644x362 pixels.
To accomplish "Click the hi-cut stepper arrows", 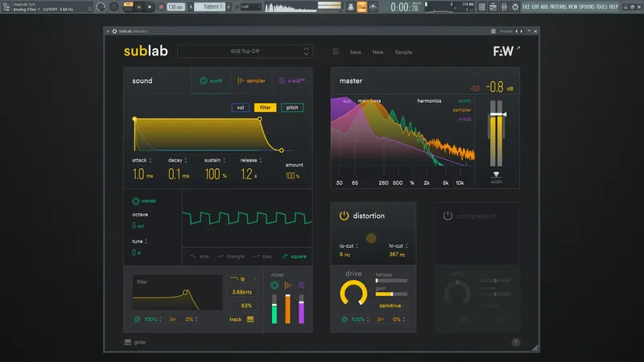I will click(407, 246).
